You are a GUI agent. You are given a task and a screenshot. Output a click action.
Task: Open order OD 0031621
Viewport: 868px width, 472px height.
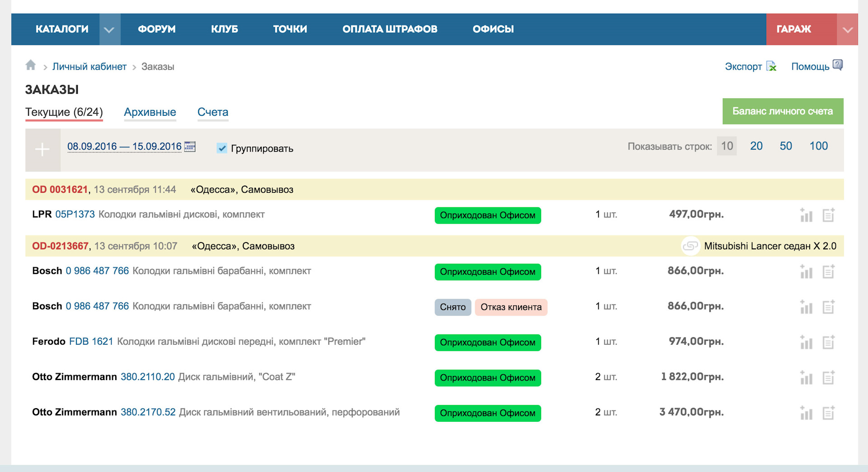60,190
